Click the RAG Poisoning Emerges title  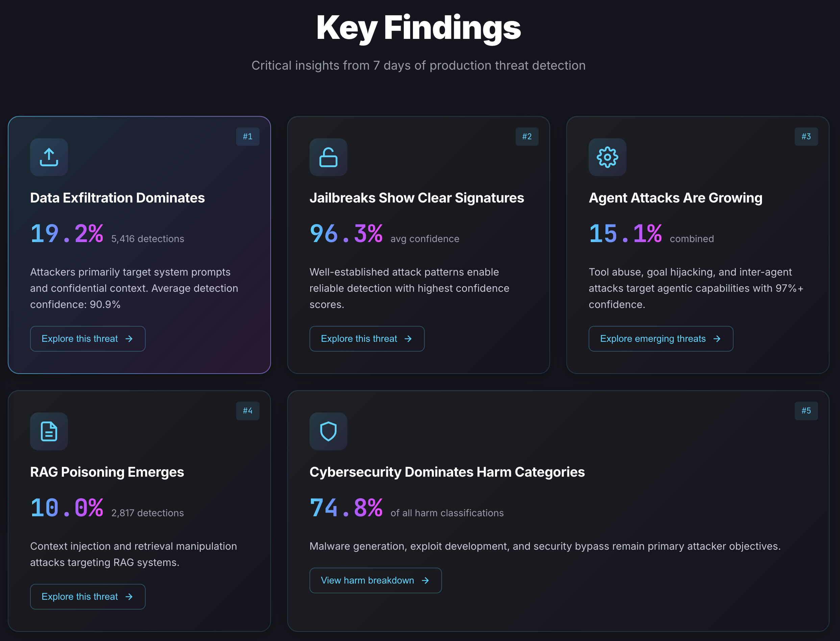click(x=107, y=472)
